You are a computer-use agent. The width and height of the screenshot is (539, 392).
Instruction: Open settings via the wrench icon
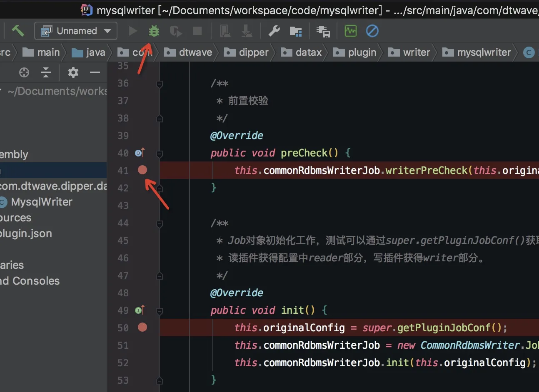[x=274, y=31]
